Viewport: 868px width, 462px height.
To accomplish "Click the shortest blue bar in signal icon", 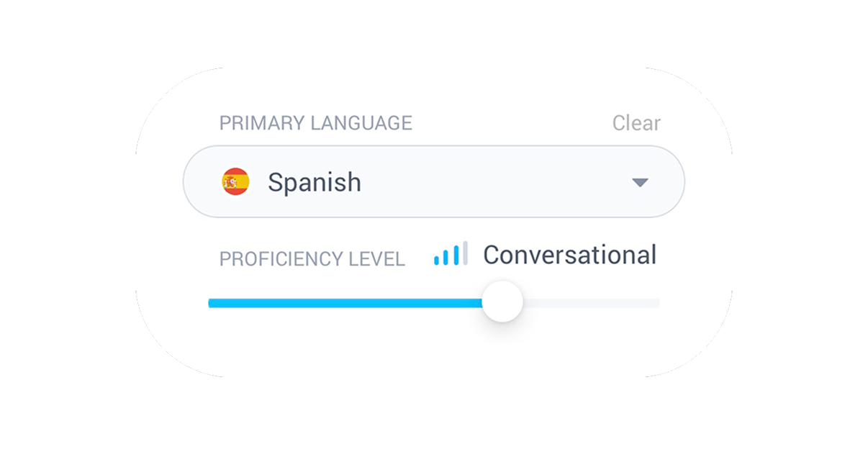I will [437, 261].
